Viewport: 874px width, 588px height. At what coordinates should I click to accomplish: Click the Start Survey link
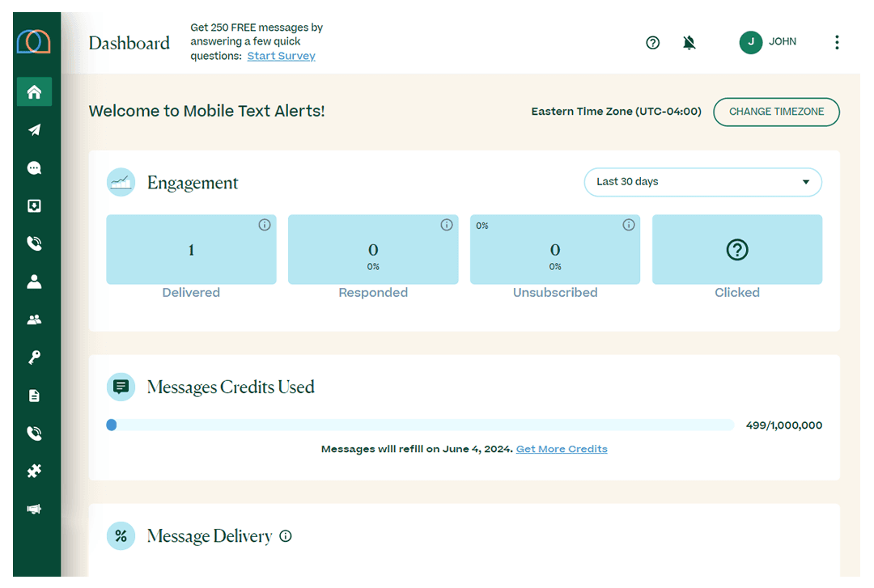tap(281, 56)
